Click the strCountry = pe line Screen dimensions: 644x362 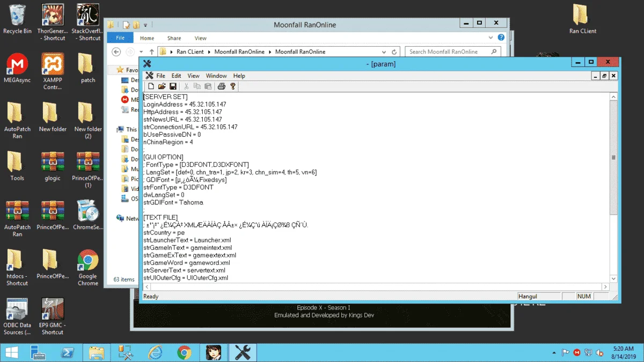coord(164,233)
